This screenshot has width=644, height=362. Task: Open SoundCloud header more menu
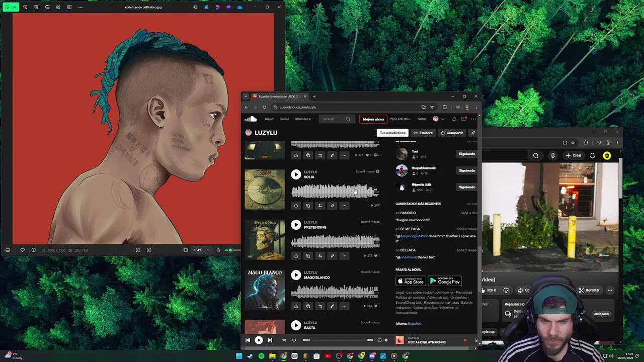pyautogui.click(x=473, y=119)
